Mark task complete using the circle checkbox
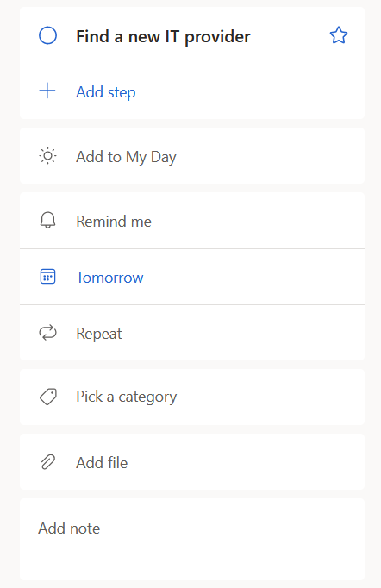This screenshot has width=381, height=588. (47, 36)
